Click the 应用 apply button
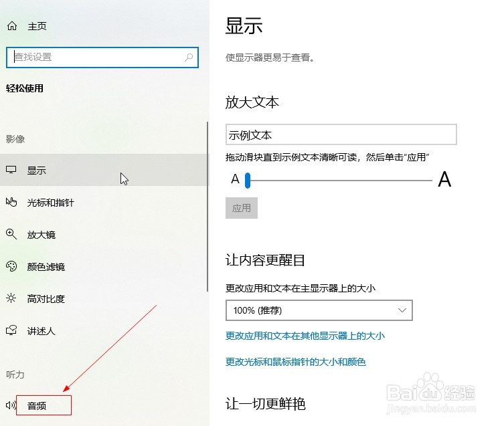Image resolution: width=504 pixels, height=426 pixels. click(x=242, y=208)
